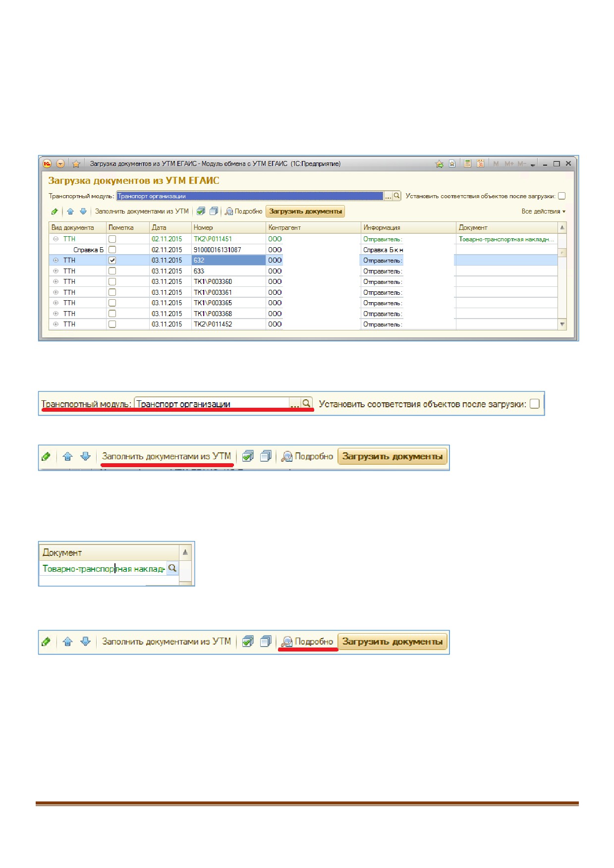This screenshot has height=868, width=614.
Task: Click 'Заполнить документами из УТМ' in main window toolbar
Action: (142, 212)
